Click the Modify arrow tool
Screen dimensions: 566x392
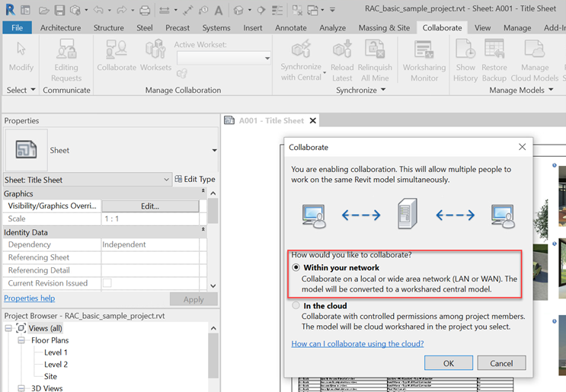(x=21, y=57)
